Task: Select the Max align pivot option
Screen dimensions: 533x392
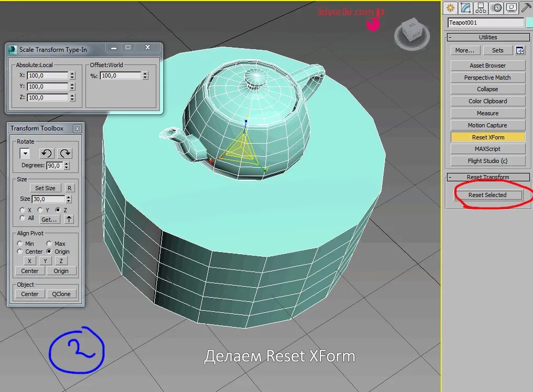Action: (x=49, y=244)
